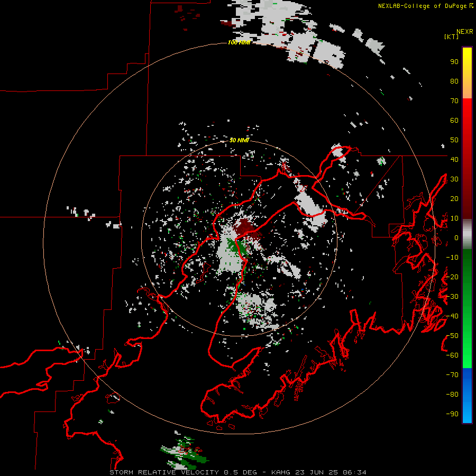Click the -50 value on velocity scale

(x=452, y=336)
